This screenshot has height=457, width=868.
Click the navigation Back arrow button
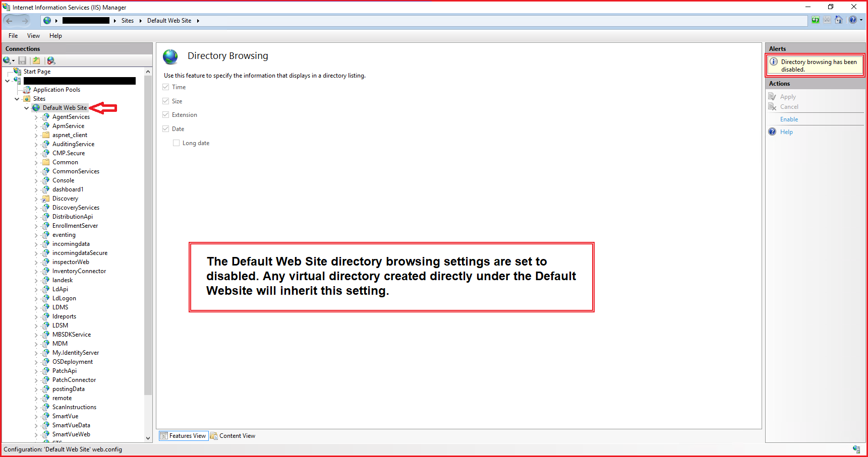pyautogui.click(x=10, y=21)
